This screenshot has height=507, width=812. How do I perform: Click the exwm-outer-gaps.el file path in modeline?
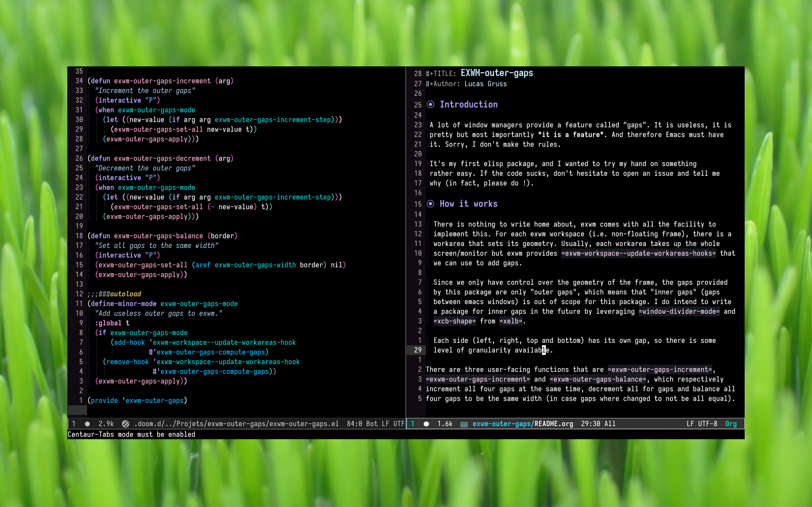[x=236, y=424]
